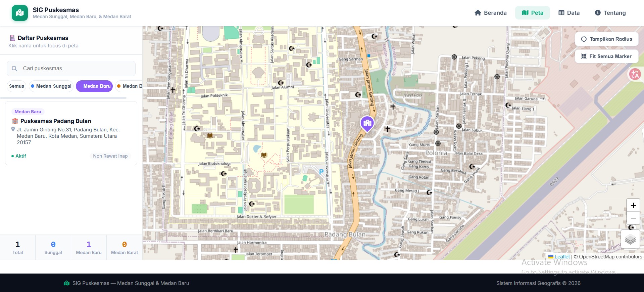Click the search magnifier icon
Screen dimensions: 644x292
pyautogui.click(x=14, y=69)
